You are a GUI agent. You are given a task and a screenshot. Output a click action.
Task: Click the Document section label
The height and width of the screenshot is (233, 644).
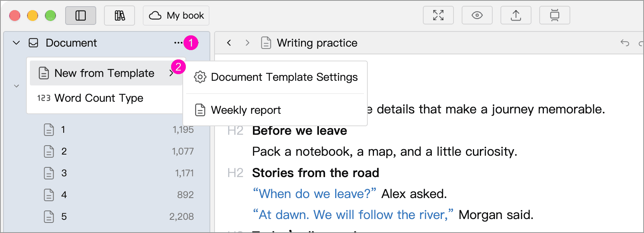click(x=71, y=43)
